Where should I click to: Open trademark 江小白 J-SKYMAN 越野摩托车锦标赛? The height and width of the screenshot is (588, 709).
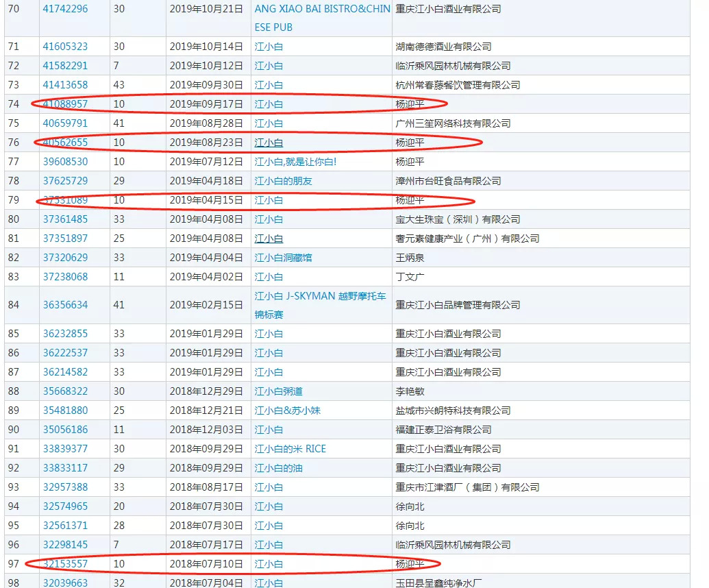(320, 306)
